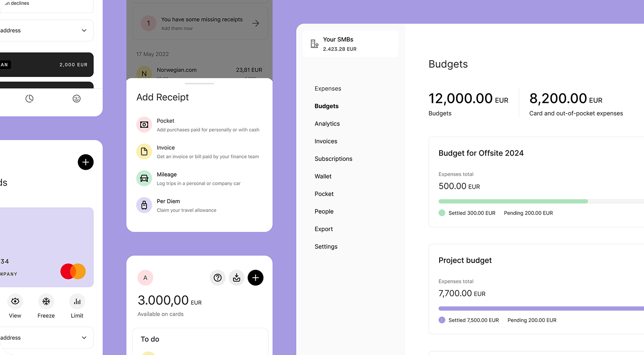644x355 pixels.
Task: Open Expenses in the sidebar menu
Action: (328, 89)
